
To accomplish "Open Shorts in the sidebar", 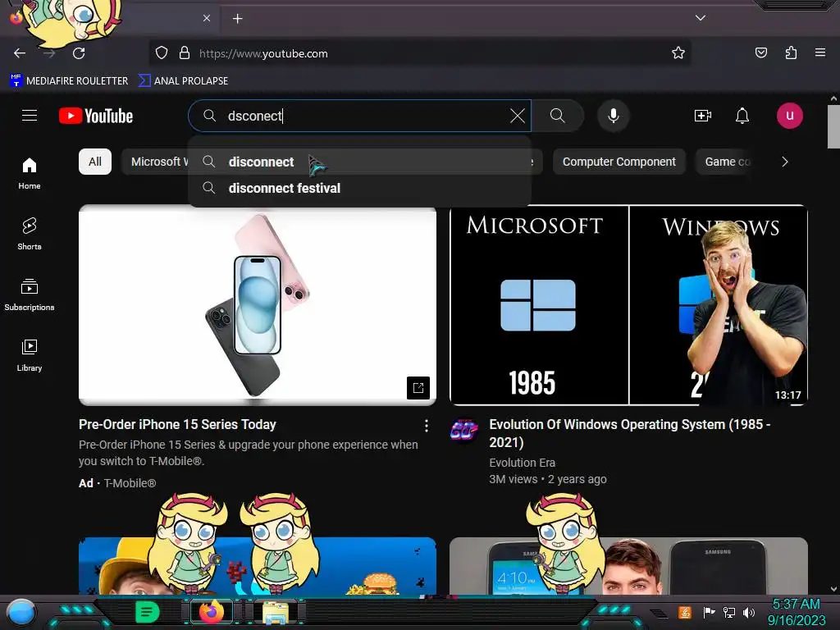I will (30, 234).
